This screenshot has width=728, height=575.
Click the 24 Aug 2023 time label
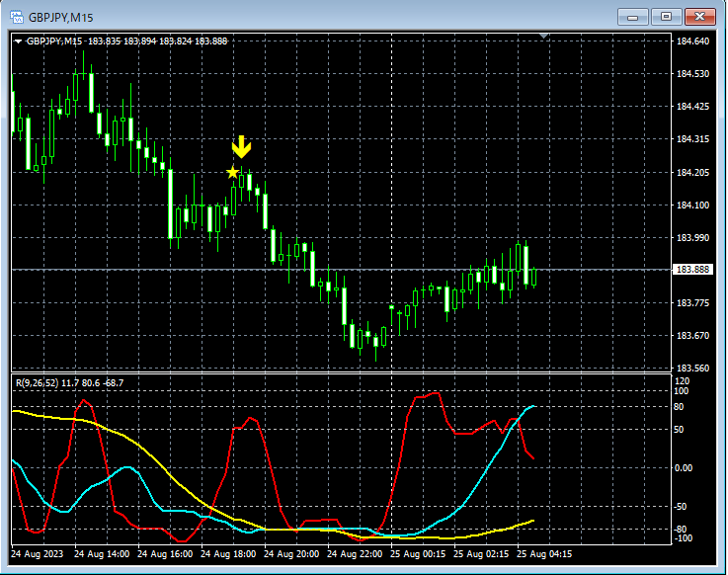click(38, 553)
